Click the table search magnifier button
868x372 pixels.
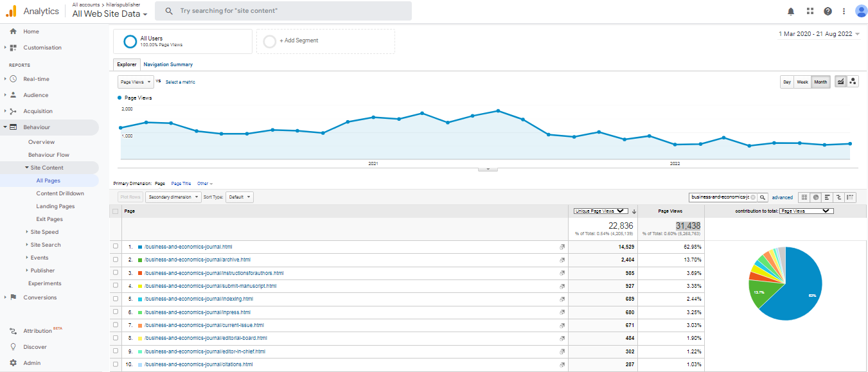point(763,197)
